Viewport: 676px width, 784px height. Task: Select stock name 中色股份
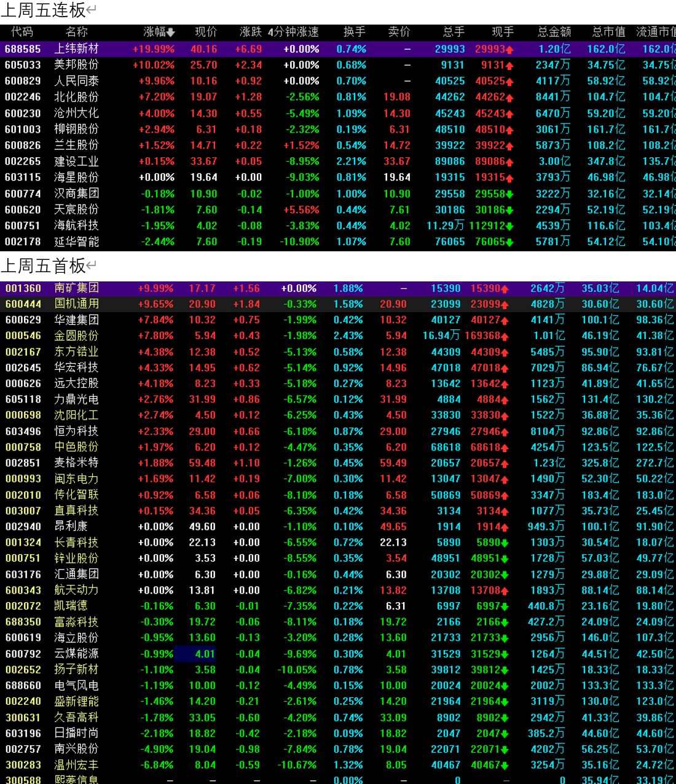point(76,447)
